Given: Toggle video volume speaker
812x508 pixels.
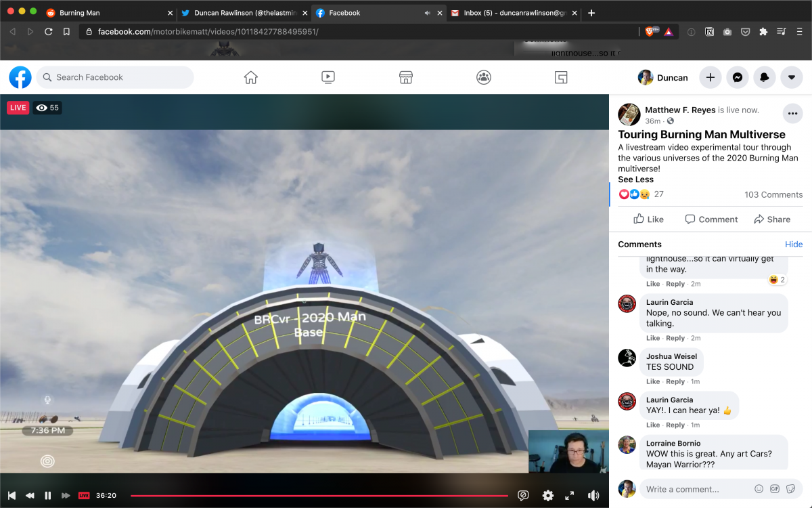Looking at the screenshot, I should 593,495.
